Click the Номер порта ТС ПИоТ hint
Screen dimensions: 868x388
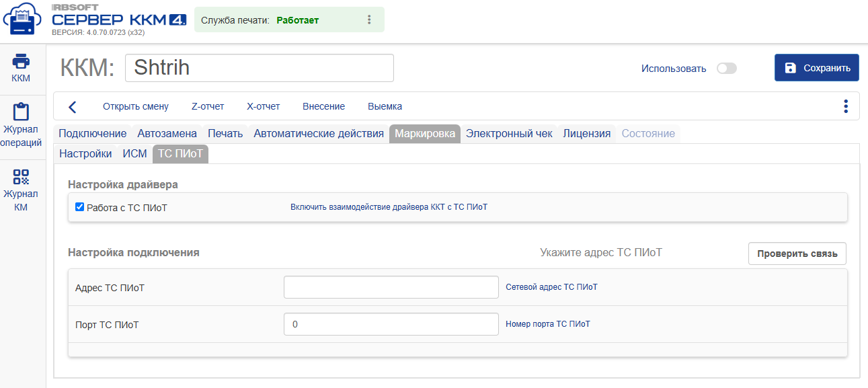pos(548,324)
